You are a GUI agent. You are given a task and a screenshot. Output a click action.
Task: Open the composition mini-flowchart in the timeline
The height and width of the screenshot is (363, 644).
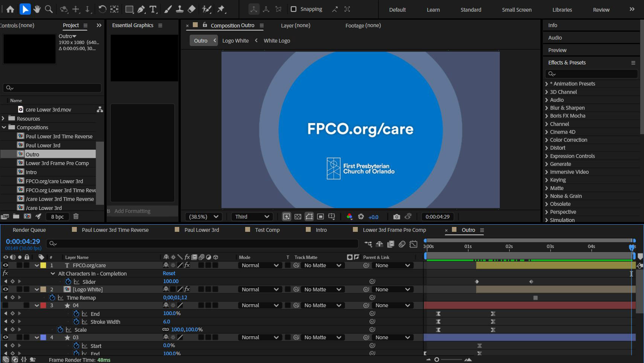tap(368, 244)
